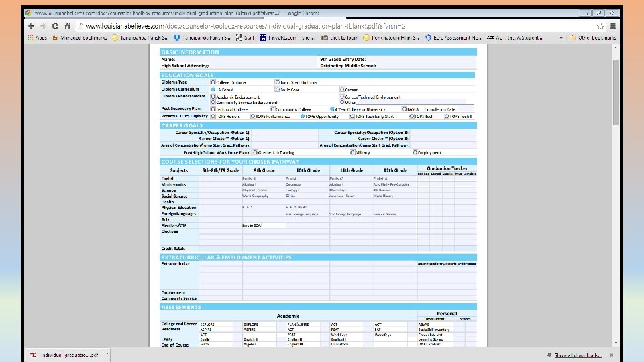The width and height of the screenshot is (644, 362).
Task: Click the scrollbar up arrow
Action: pos(616,48)
